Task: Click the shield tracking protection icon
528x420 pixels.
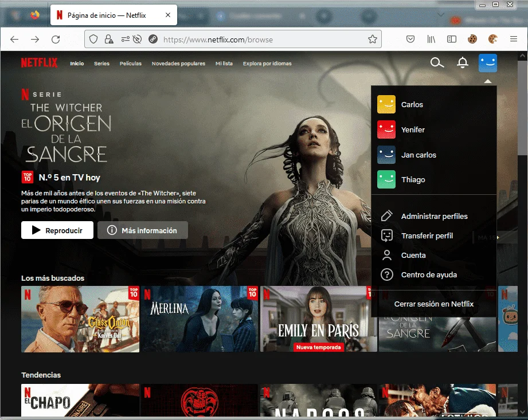Action: coord(93,40)
